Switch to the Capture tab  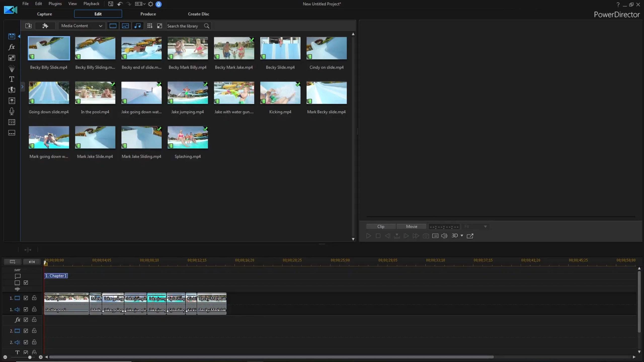click(x=45, y=14)
